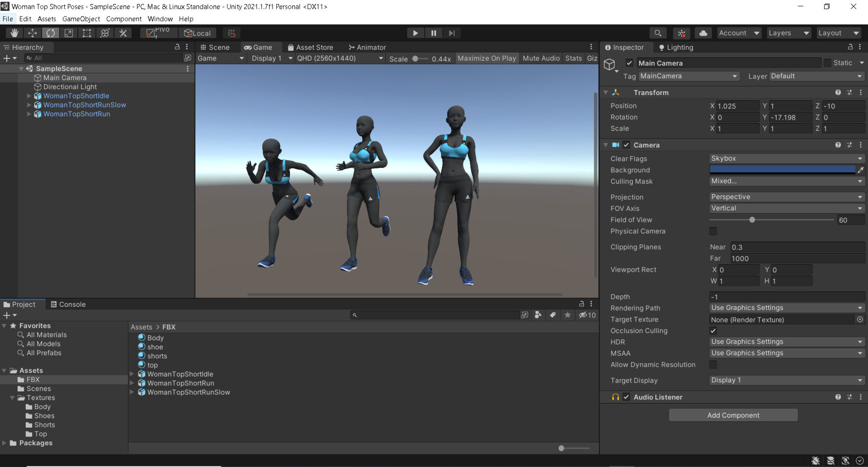Expand the WomanTopShortIdle hierarchy item

[x=29, y=96]
